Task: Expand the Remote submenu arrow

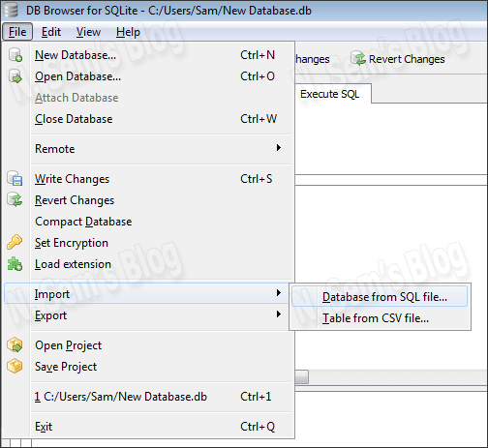Action: click(279, 148)
